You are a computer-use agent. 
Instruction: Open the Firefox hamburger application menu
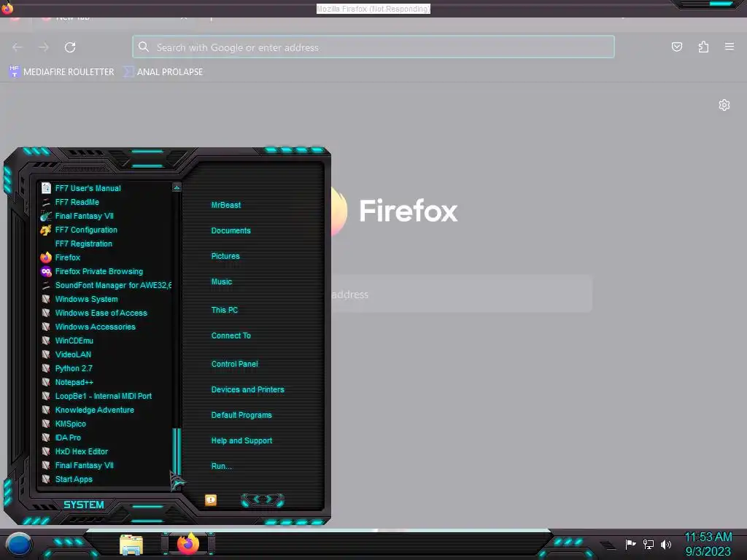tap(729, 47)
